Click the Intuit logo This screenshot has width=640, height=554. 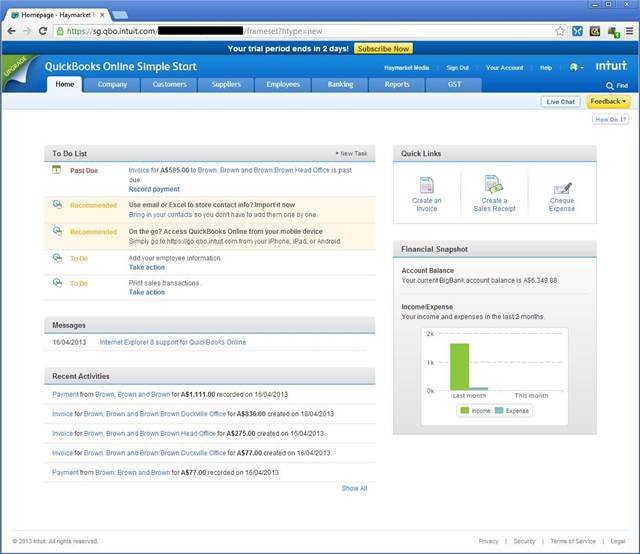[x=611, y=66]
